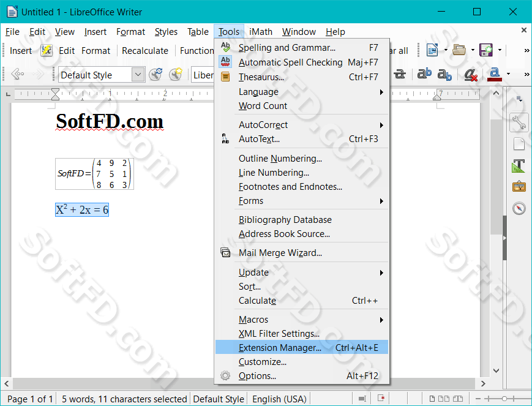Choose Word Count from Tools menu
This screenshot has height=406, width=532.
point(301,106)
